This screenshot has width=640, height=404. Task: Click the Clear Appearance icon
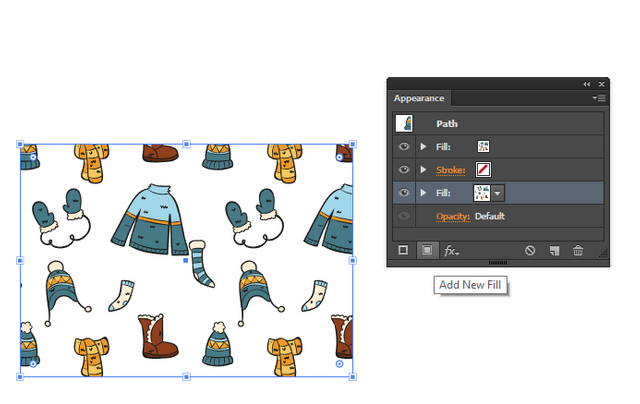point(530,250)
